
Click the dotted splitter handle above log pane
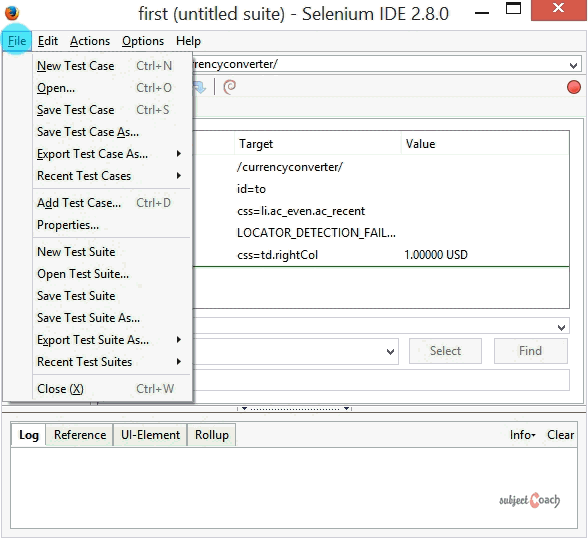tap(294, 408)
